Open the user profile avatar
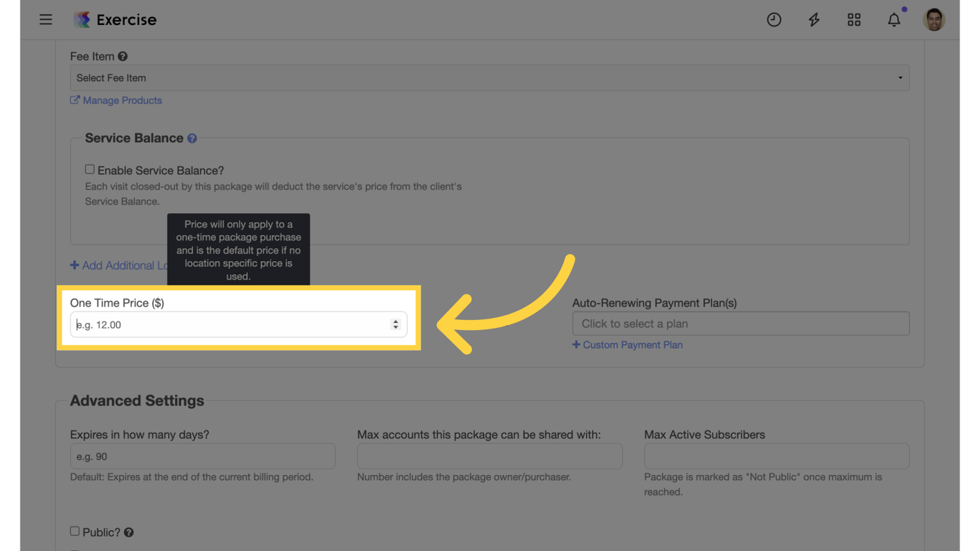This screenshot has width=980, height=551. coord(933,19)
